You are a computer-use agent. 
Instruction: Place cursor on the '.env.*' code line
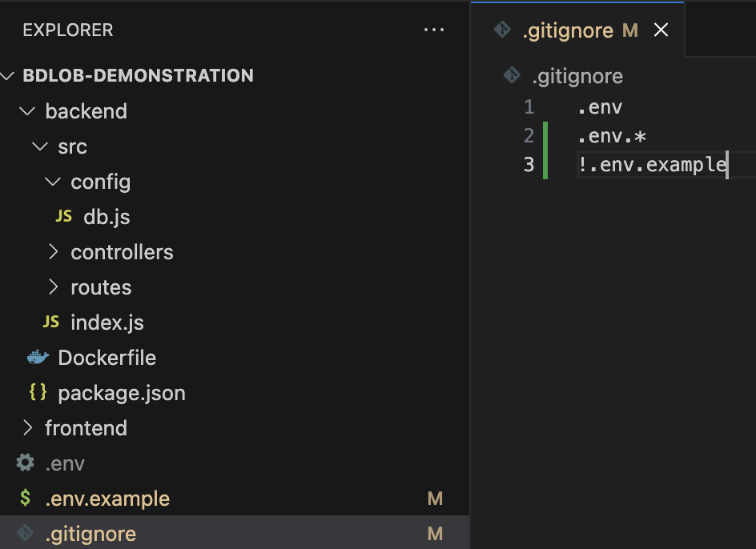(612, 136)
